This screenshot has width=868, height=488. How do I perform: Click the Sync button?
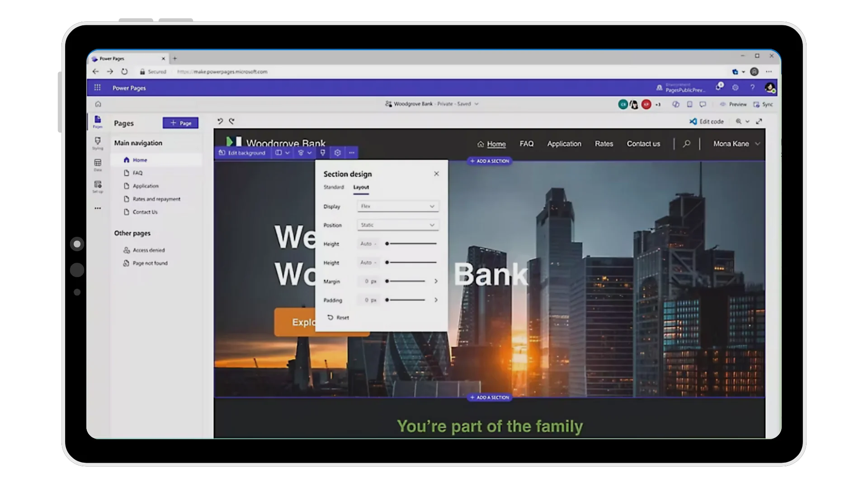click(763, 104)
